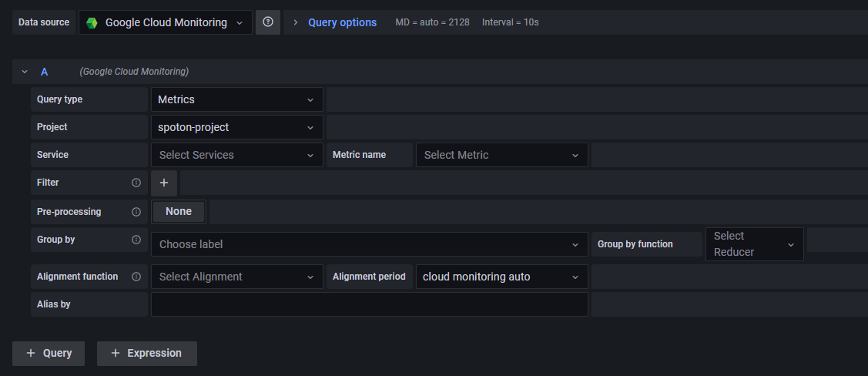This screenshot has height=376, width=868.
Task: Select the None pre-processing option
Action: point(178,212)
